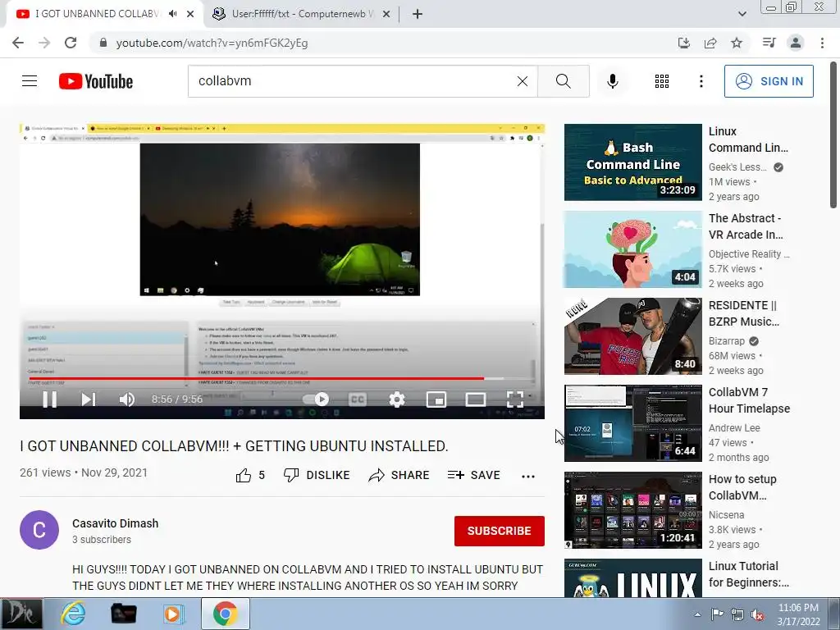Click the SHARE button
Viewport: 840px width, 630px height.
coord(399,475)
